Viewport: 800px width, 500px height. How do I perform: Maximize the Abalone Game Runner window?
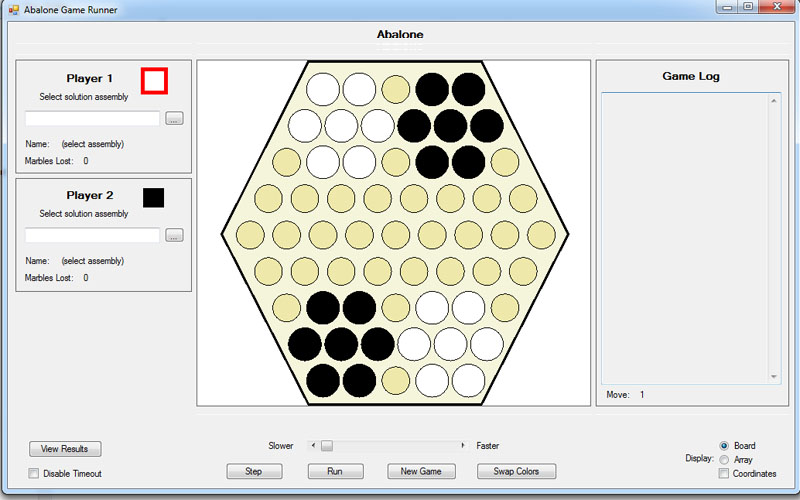tap(748, 7)
